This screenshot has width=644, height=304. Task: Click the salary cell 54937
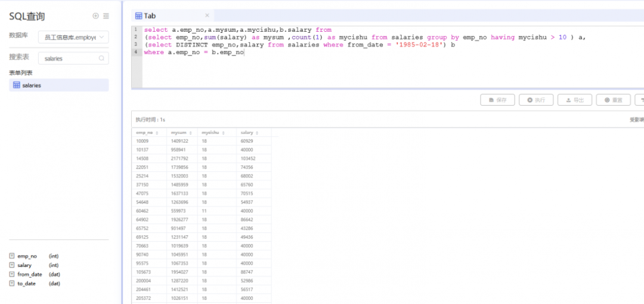pos(254,202)
